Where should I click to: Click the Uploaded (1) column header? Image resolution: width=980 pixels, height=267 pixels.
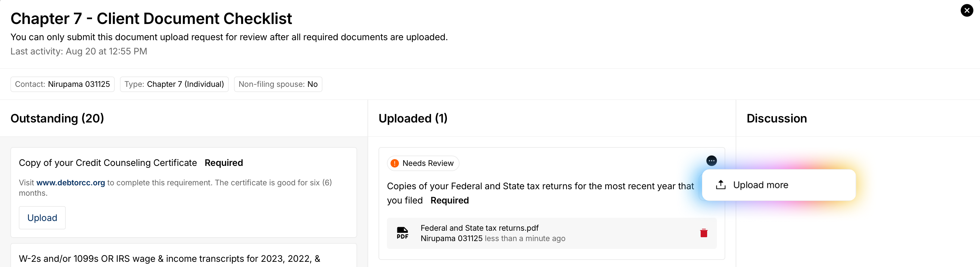coord(413,118)
